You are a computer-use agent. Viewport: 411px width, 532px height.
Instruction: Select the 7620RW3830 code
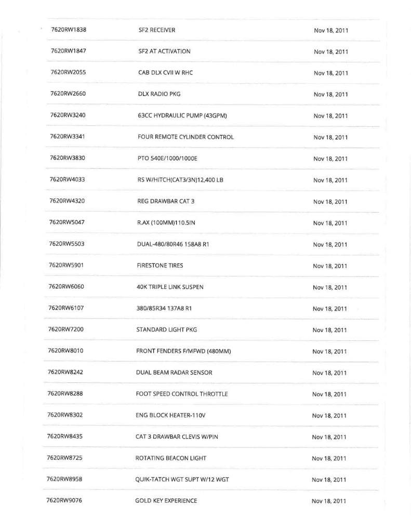[x=68, y=158]
